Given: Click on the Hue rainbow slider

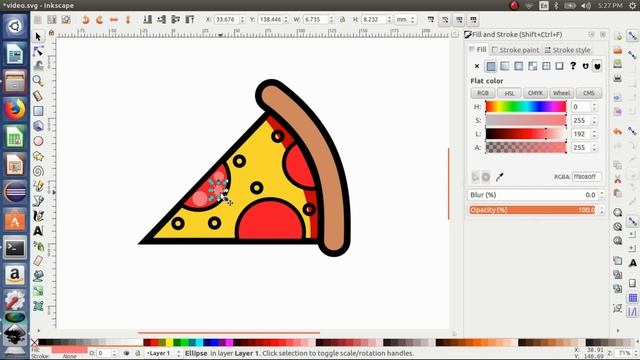Looking at the screenshot, I should point(526,107).
